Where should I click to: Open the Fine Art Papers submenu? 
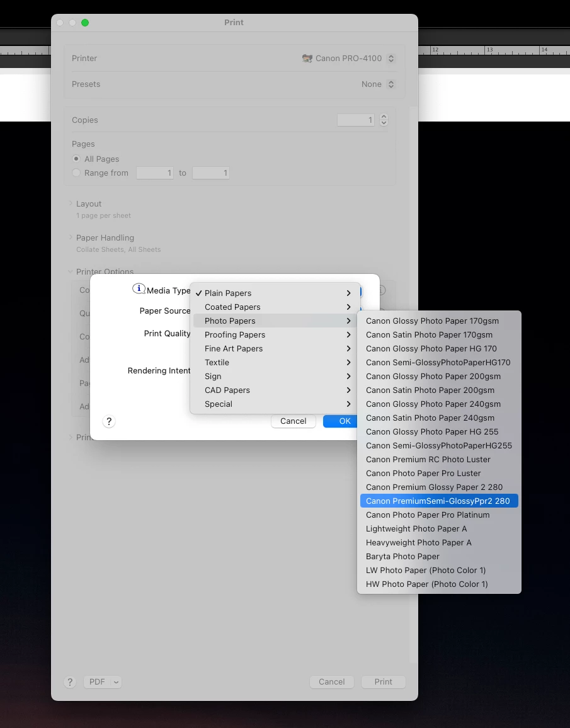tap(275, 349)
